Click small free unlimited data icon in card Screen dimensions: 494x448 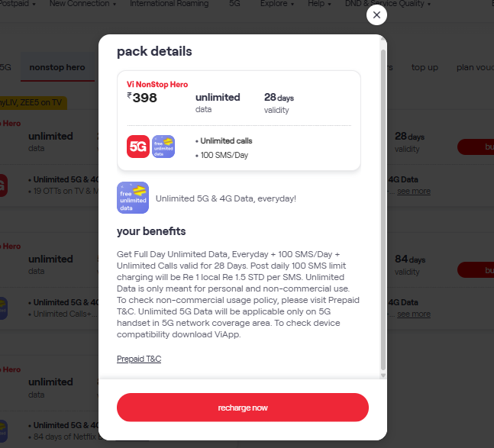coord(163,147)
